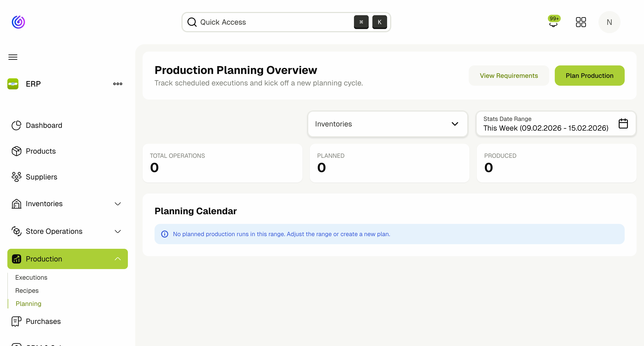The height and width of the screenshot is (346, 644).
Task: Click the company logo top left
Action: pyautogui.click(x=18, y=22)
